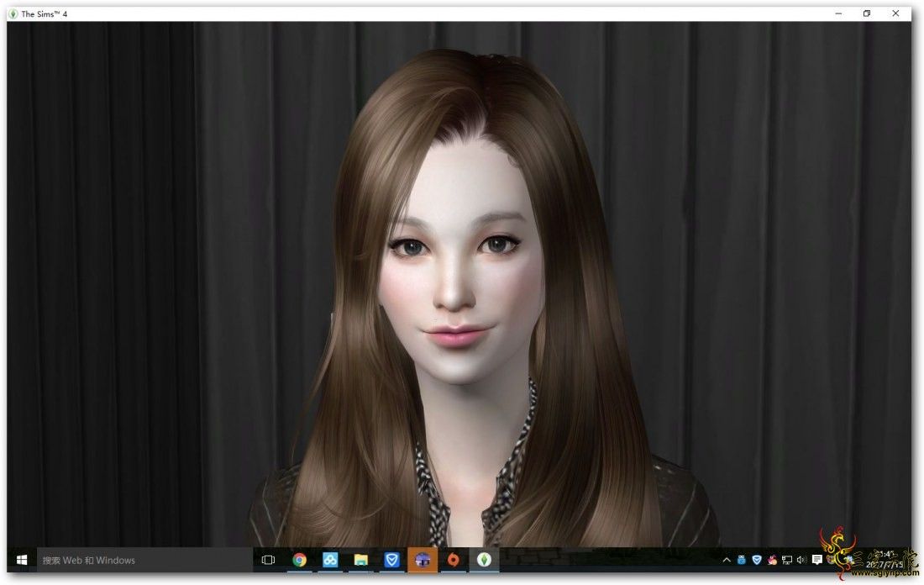The height and width of the screenshot is (585, 924).
Task: Open the volume control in tray
Action: [x=801, y=561]
